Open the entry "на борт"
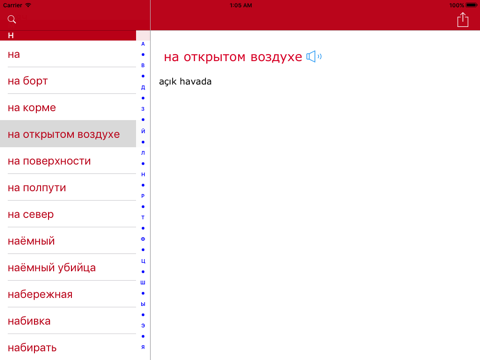The height and width of the screenshot is (360, 480). coord(68,81)
